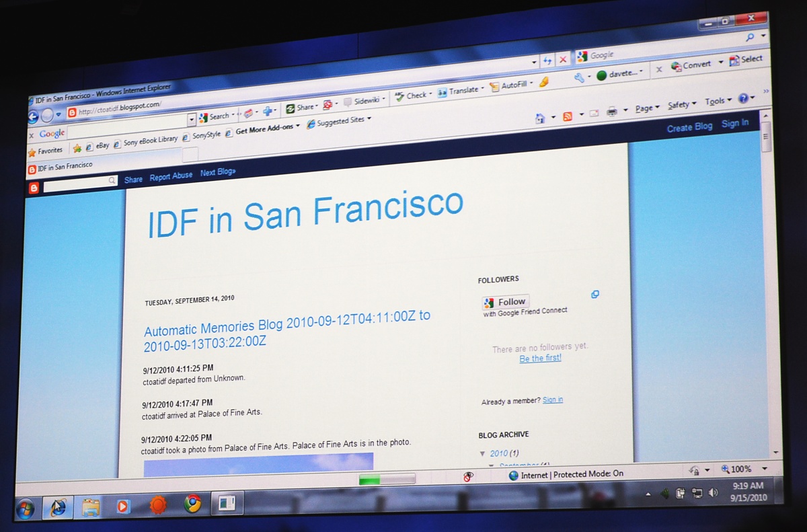Click the orange RSS feeds icon

(x=568, y=116)
